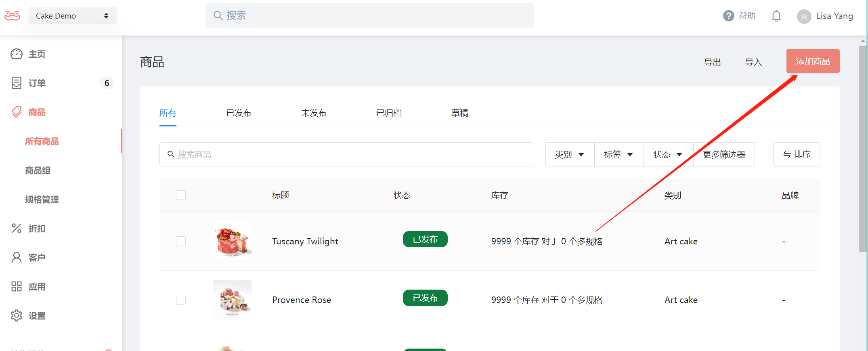Click 导入 import link
This screenshot has width=868, height=351.
pos(753,62)
